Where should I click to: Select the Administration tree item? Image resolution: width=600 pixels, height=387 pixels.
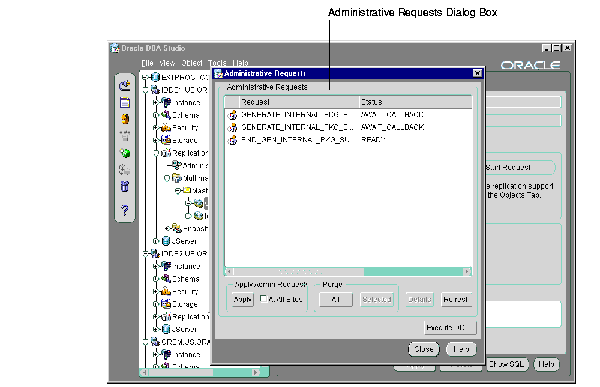[196, 166]
